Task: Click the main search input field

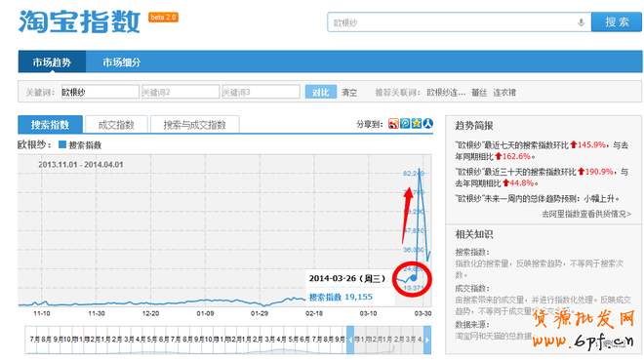Action: (460, 22)
